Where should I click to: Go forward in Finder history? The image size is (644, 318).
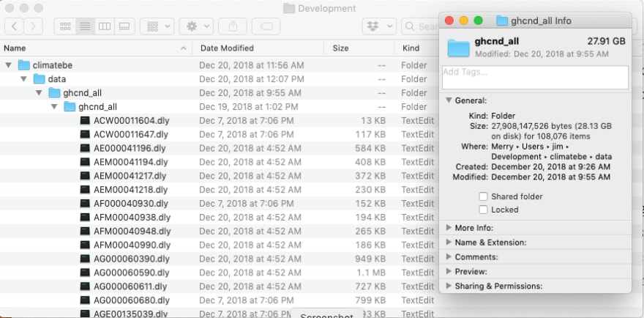coord(33,26)
